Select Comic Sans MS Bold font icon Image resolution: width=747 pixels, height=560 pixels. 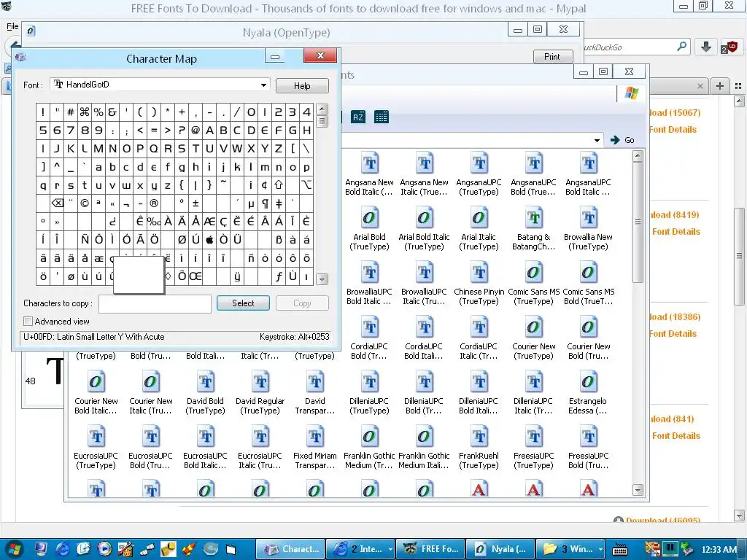coord(589,284)
